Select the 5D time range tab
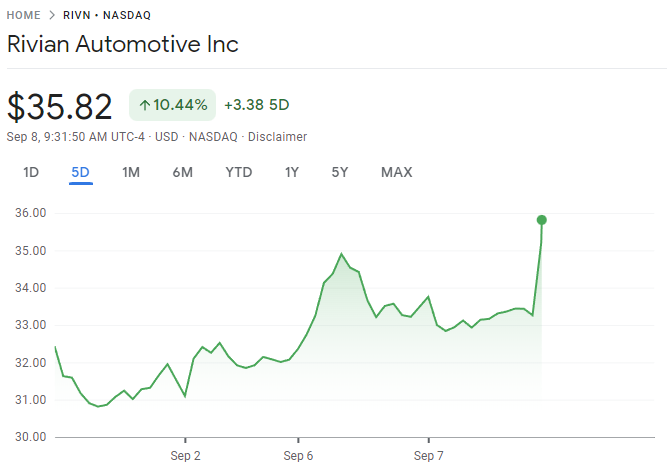 click(81, 172)
